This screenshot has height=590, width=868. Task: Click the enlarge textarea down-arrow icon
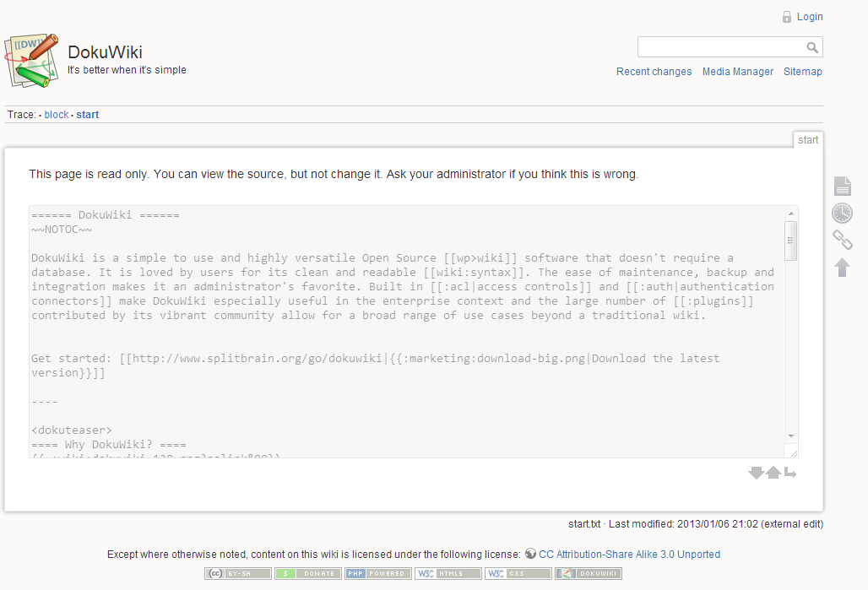point(756,473)
